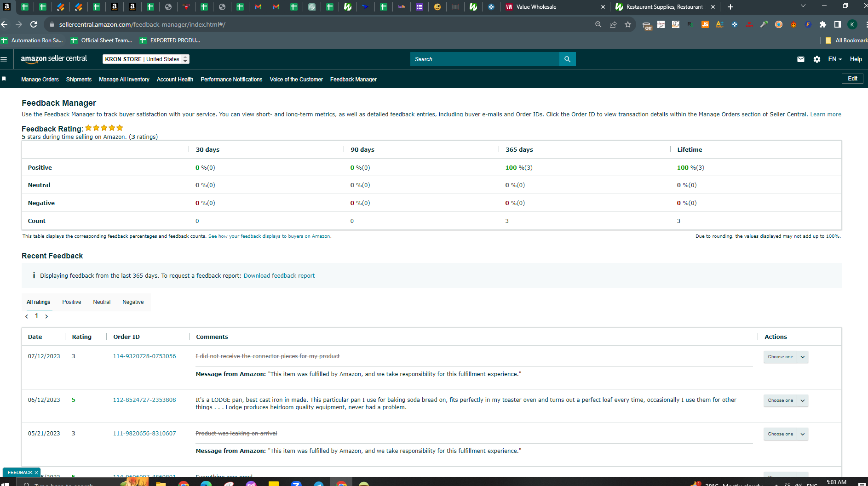Open a new browser tab with plus
This screenshot has width=868, height=486.
[730, 7]
